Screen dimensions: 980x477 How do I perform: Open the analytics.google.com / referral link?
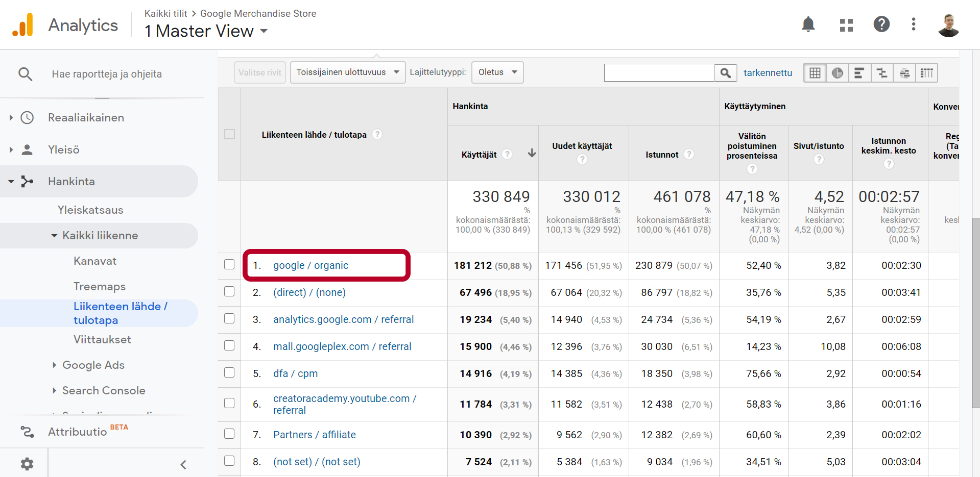click(x=343, y=319)
